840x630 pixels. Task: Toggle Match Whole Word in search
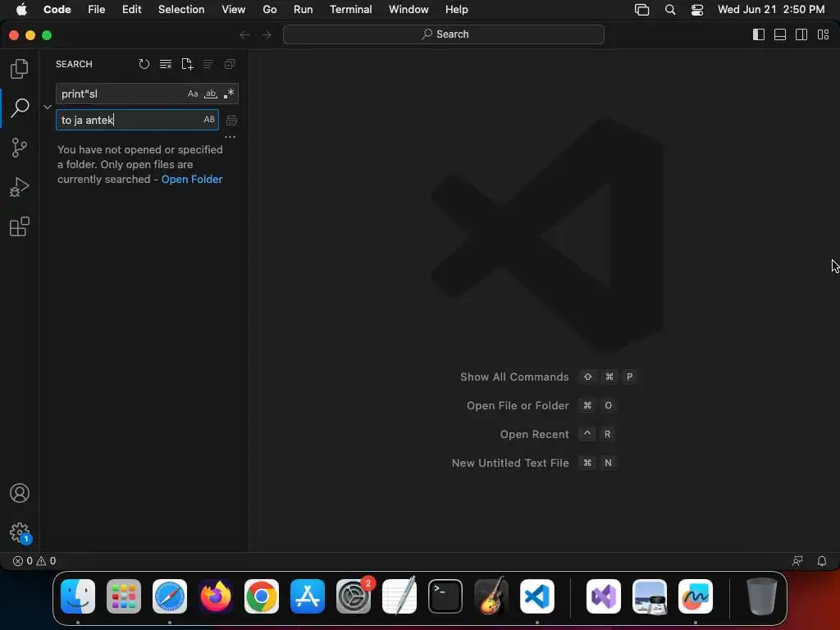(x=211, y=94)
